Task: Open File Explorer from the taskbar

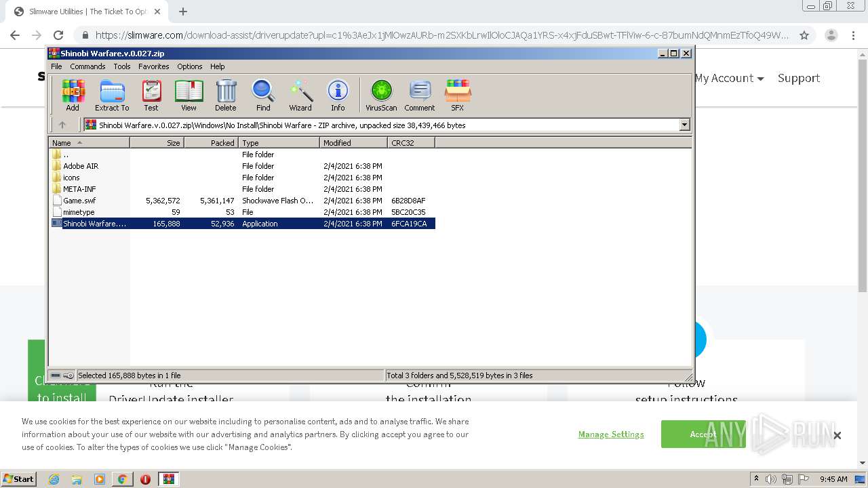Action: [x=77, y=479]
